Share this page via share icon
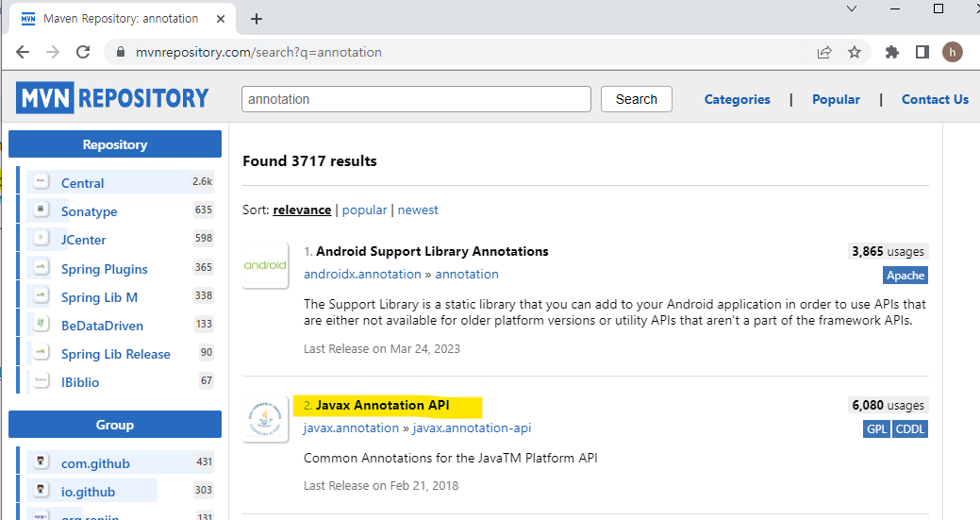 824,52
